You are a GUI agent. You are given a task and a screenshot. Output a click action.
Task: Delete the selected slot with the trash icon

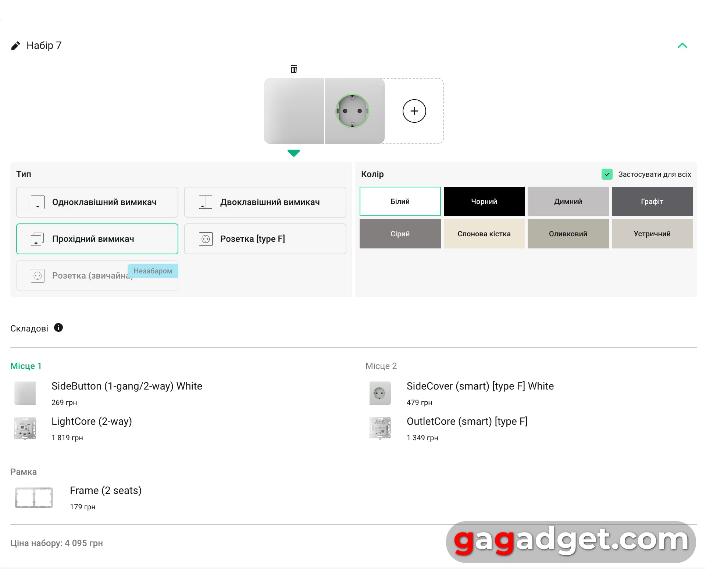[293, 69]
